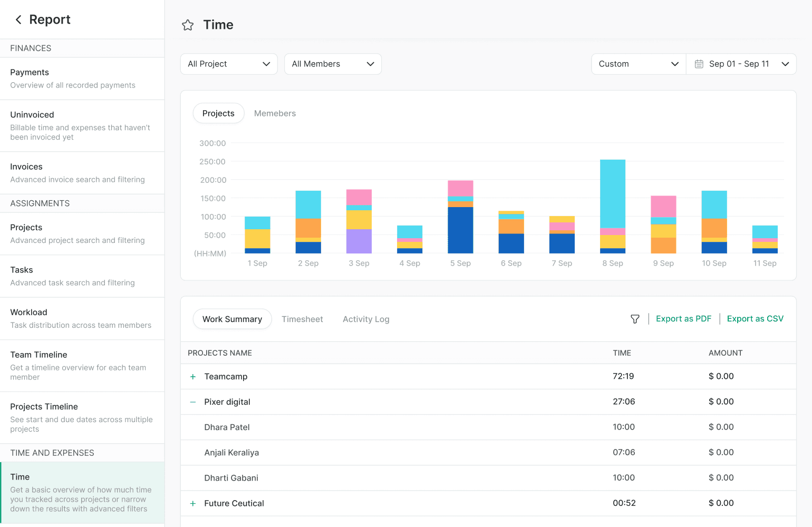Open the Custom period dropdown

coord(638,64)
